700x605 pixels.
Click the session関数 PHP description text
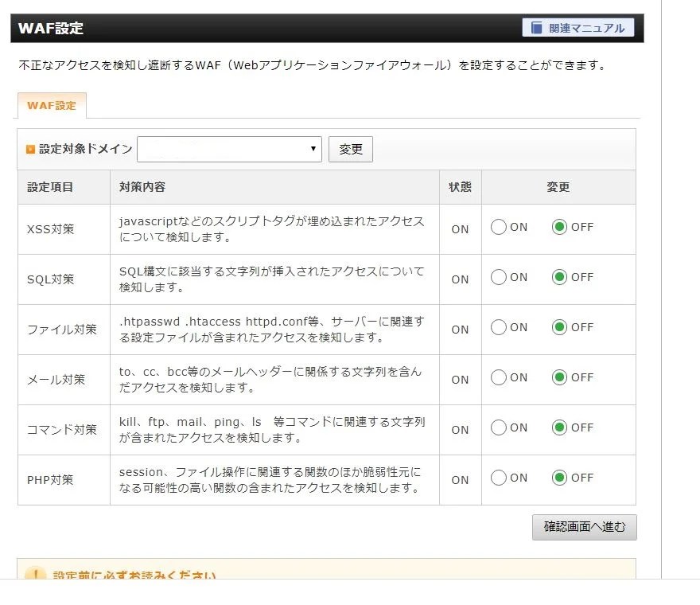tap(270, 480)
